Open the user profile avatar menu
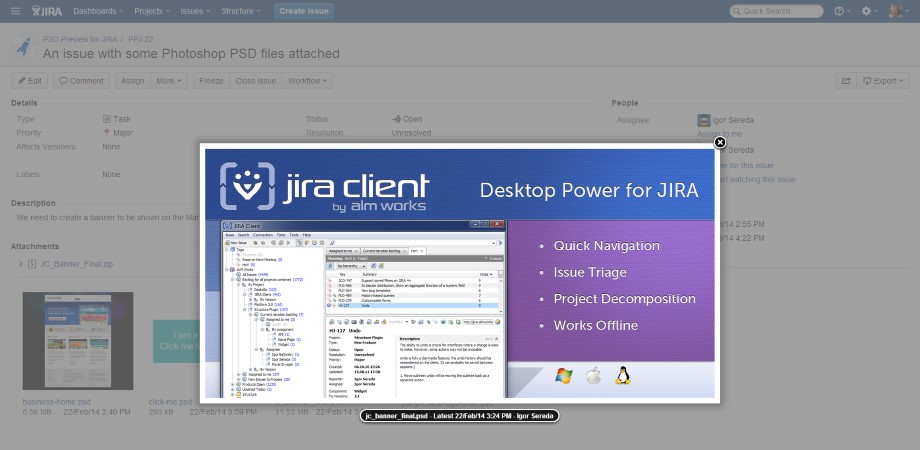The image size is (920, 450). (x=897, y=11)
